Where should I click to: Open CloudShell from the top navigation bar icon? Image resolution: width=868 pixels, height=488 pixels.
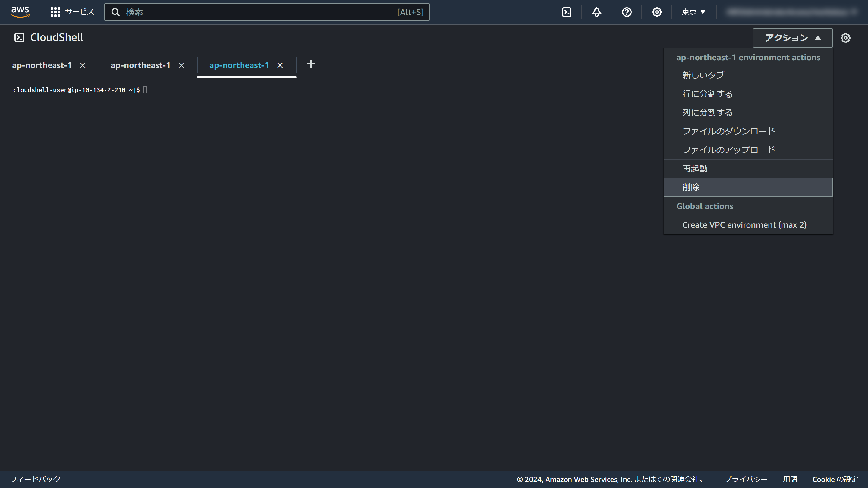click(567, 12)
